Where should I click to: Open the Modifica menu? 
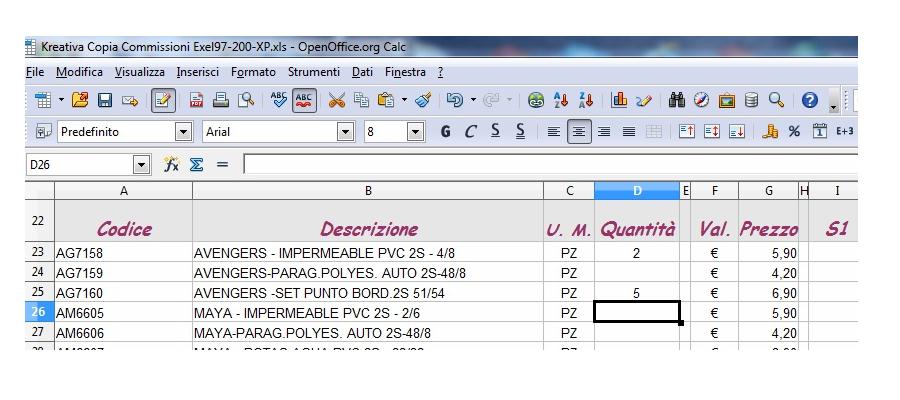[x=79, y=72]
